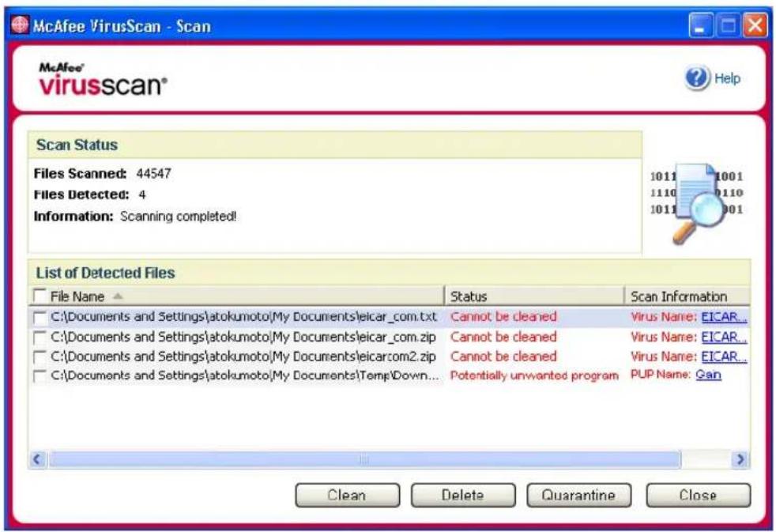This screenshot has height=532, width=776.
Task: Open the Gain PUP name link
Action: point(708,375)
